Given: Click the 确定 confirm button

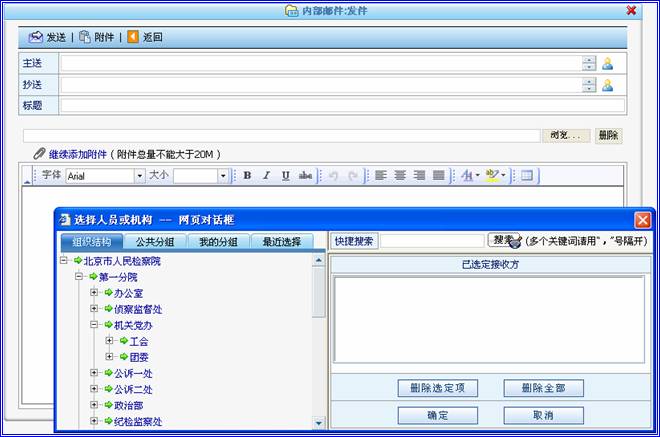Looking at the screenshot, I should 437,414.
